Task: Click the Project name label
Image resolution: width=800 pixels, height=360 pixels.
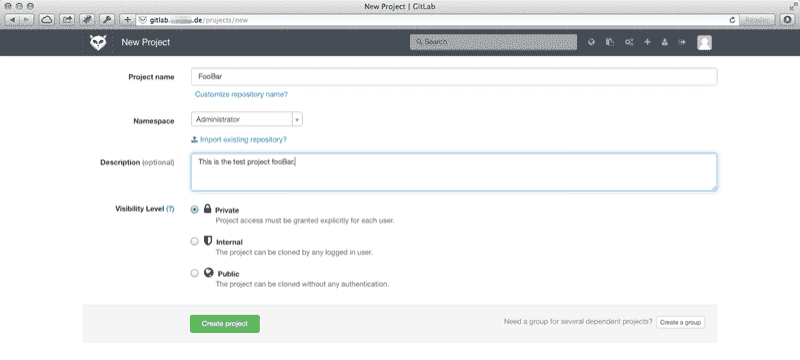Action: click(151, 77)
